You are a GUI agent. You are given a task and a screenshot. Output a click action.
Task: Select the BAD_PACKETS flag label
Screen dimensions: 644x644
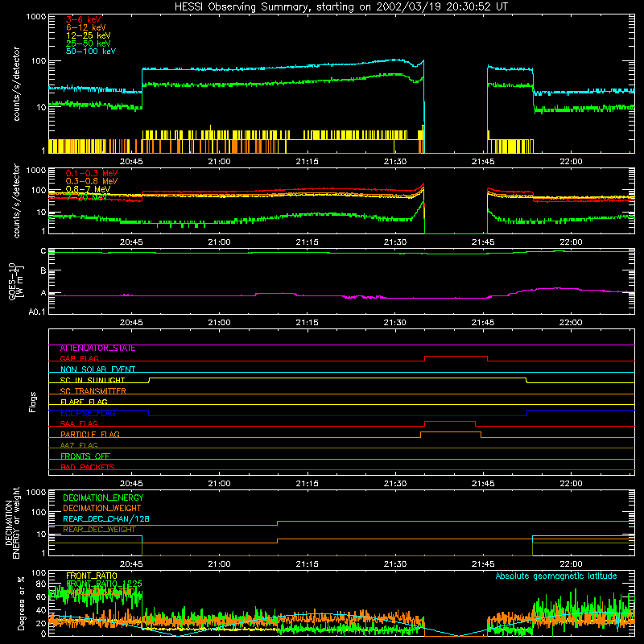pyautogui.click(x=88, y=467)
